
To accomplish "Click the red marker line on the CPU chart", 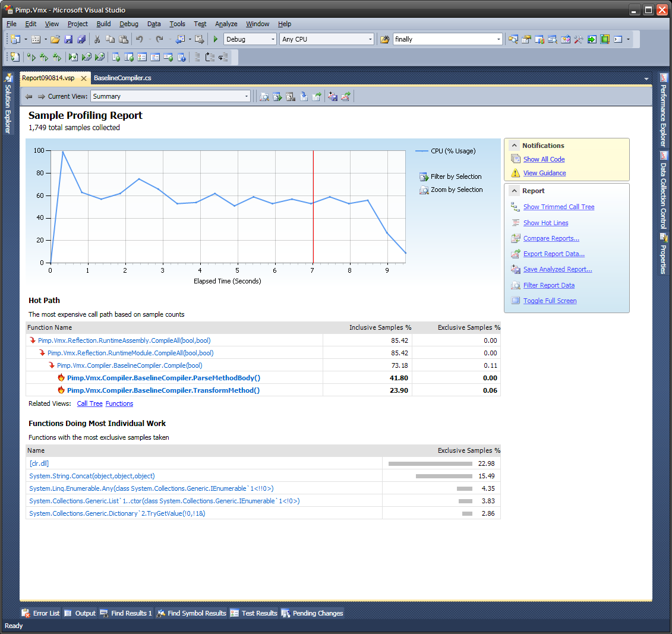I will 313,207.
